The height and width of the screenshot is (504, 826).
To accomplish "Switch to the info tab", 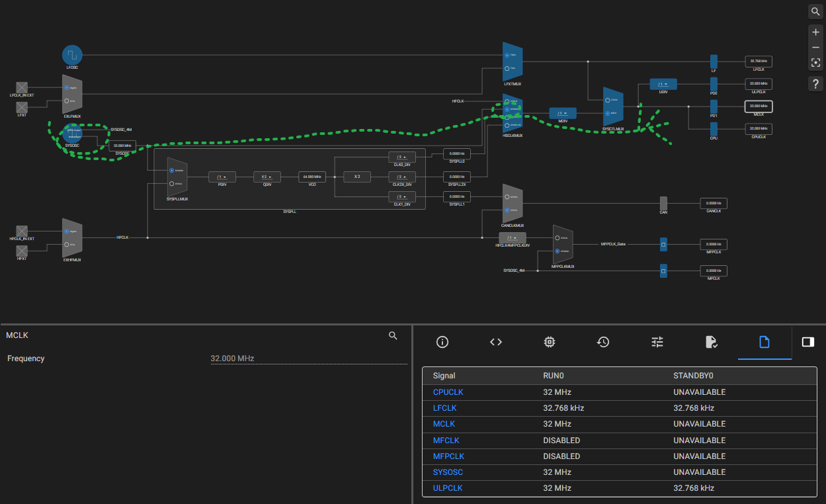I will tap(442, 342).
